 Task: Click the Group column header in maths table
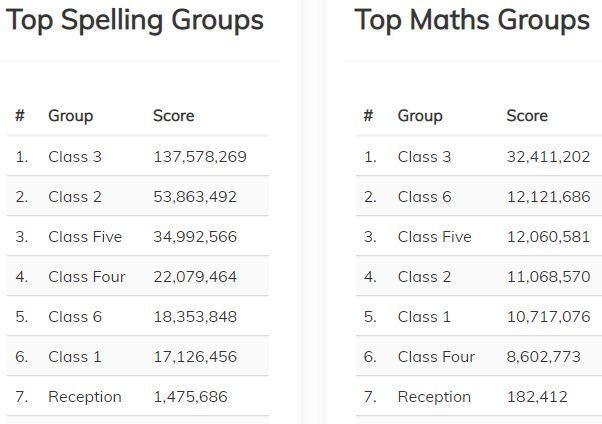(x=420, y=116)
